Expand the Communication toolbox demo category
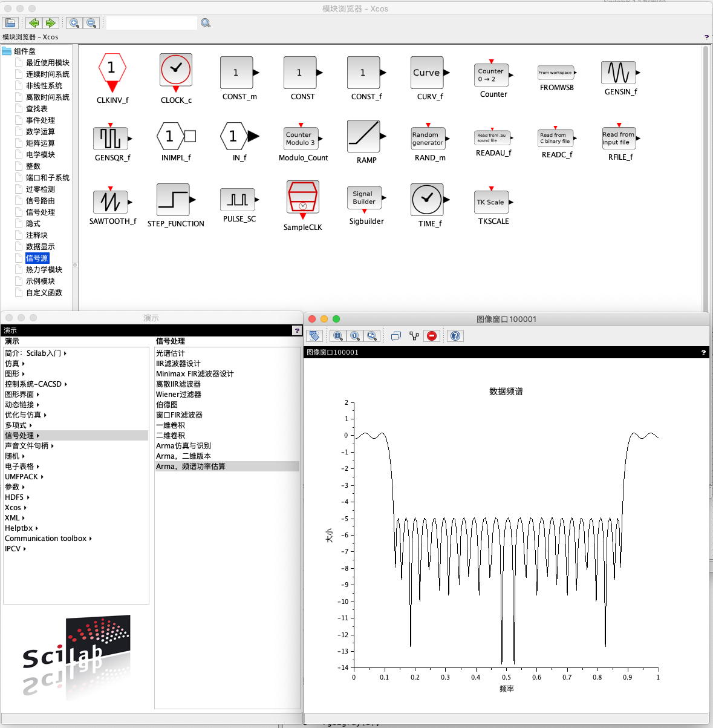 [x=48, y=539]
